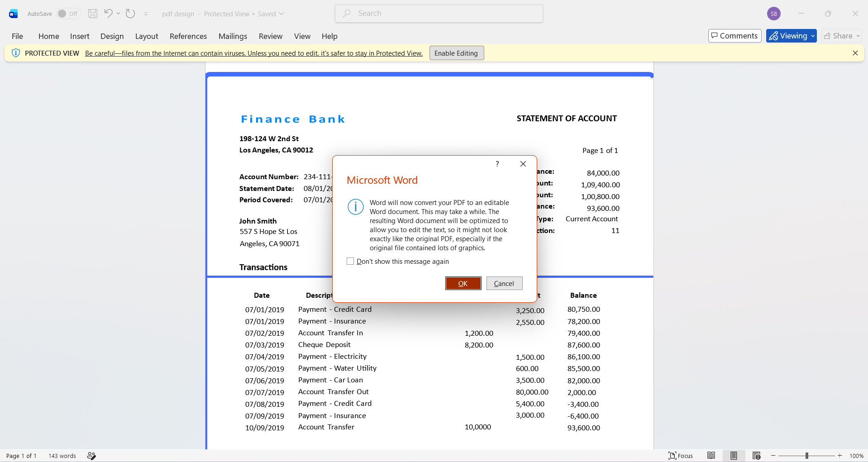The height and width of the screenshot is (462, 868).
Task: Click the Enable Editing button
Action: pos(456,53)
